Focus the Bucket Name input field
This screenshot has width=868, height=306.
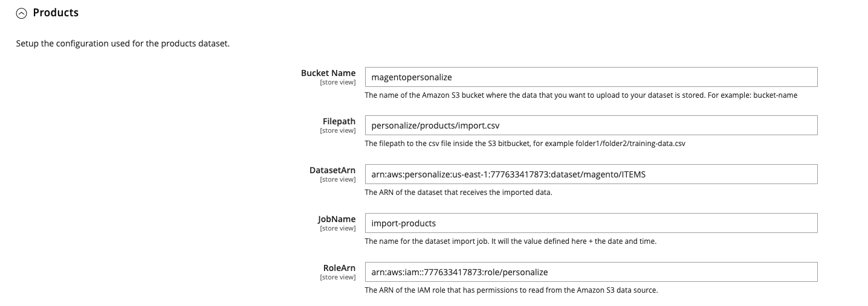(x=591, y=77)
